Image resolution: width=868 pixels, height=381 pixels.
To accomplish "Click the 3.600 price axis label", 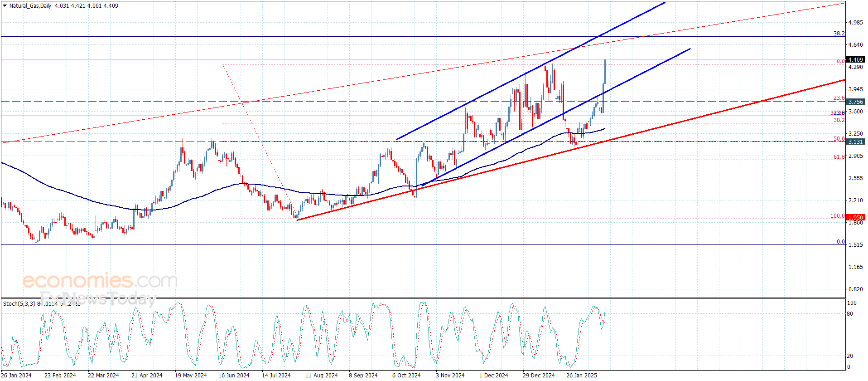I will pyautogui.click(x=856, y=112).
